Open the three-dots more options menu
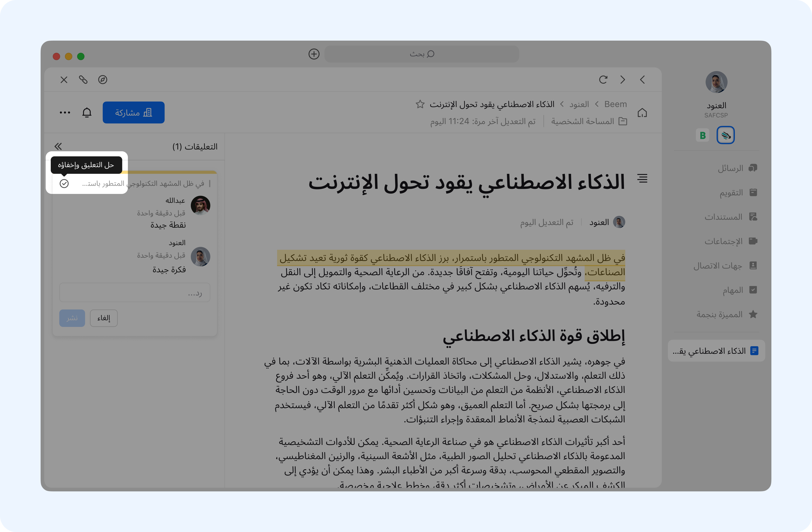 (65, 113)
